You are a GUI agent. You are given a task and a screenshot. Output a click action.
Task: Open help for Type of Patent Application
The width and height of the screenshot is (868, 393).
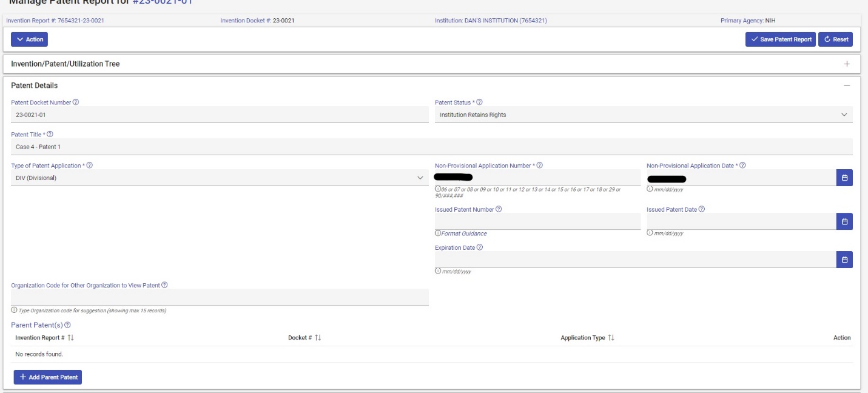(89, 166)
